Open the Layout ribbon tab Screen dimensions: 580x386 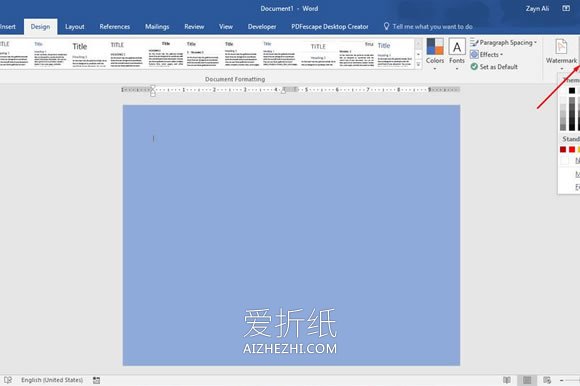coord(75,27)
